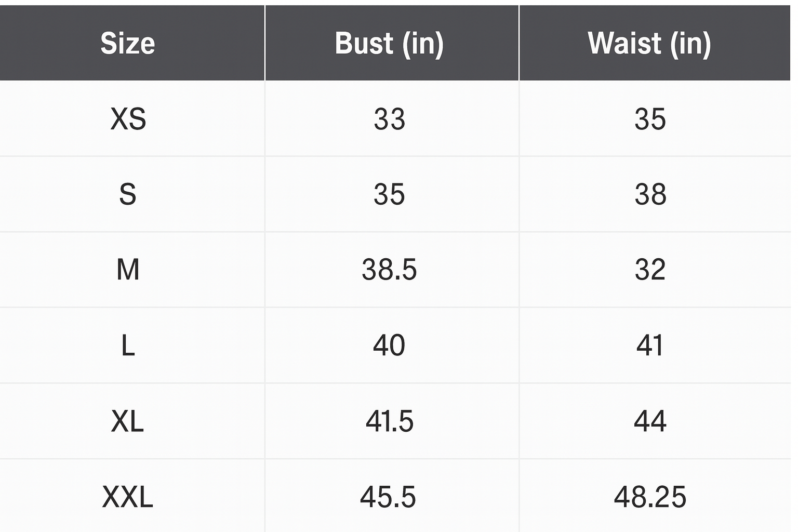Image resolution: width=798 pixels, height=532 pixels.
Task: Click the waist value 38 for S
Action: (650, 194)
